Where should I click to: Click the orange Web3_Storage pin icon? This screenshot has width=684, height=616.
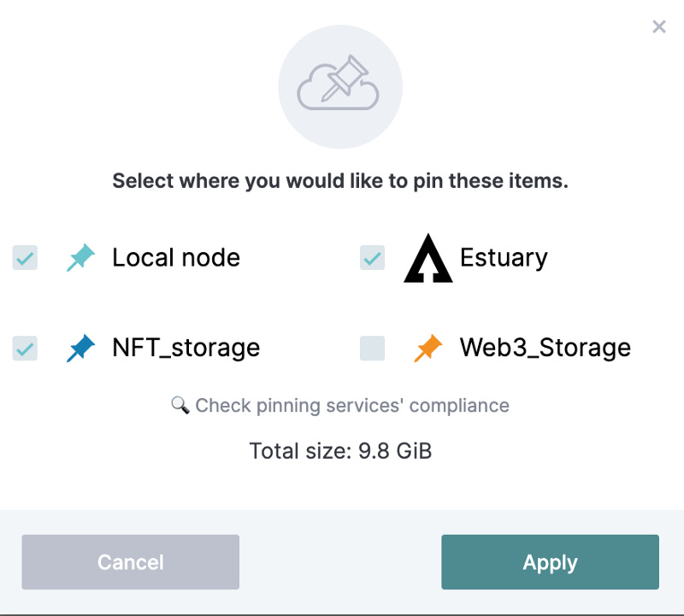[428, 348]
